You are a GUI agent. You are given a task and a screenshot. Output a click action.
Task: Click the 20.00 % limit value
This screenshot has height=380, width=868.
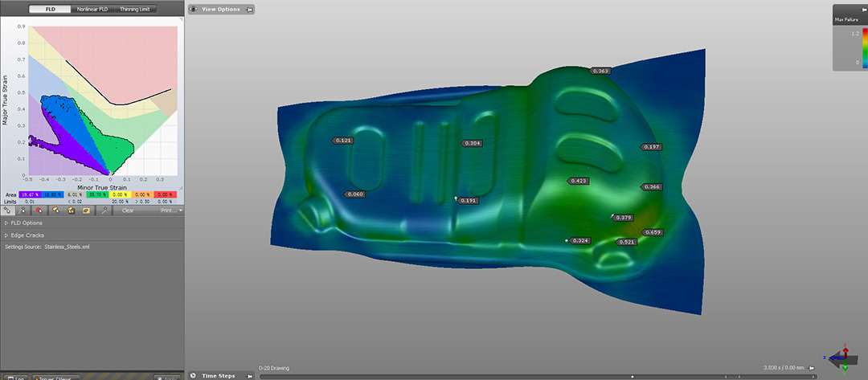click(120, 202)
